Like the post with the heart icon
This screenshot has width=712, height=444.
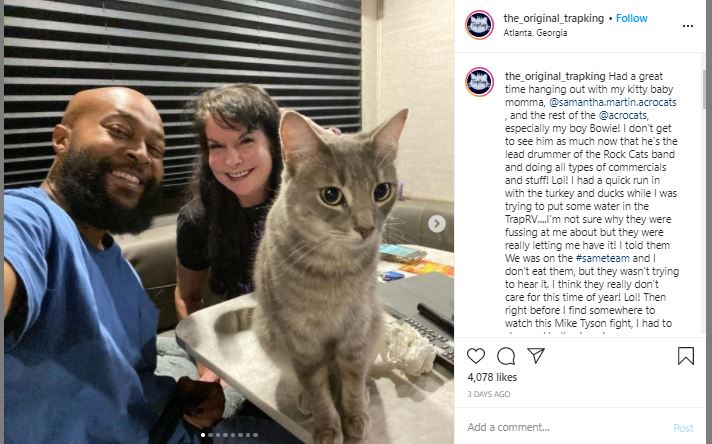pos(476,356)
